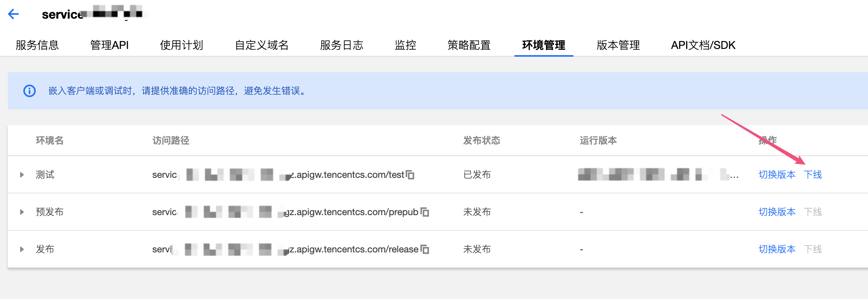Select the 自定义域名 tab
The image size is (868, 299).
pos(261,45)
